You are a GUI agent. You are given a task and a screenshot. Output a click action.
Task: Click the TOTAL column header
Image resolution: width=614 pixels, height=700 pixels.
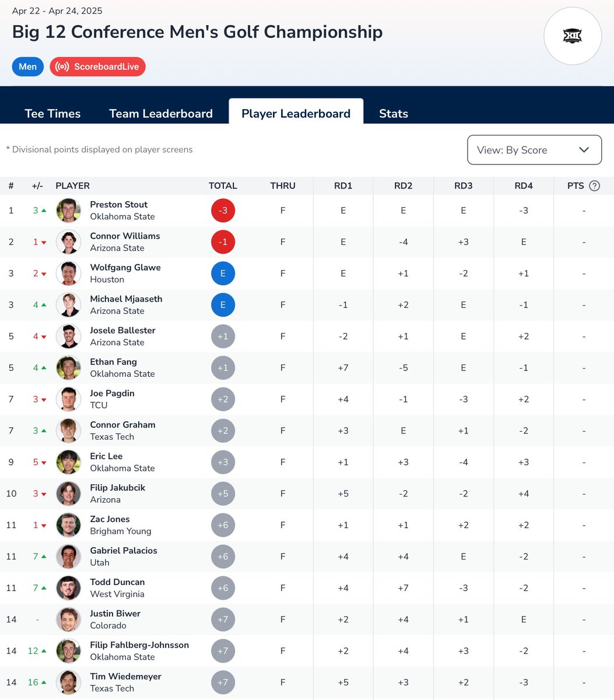tap(223, 185)
